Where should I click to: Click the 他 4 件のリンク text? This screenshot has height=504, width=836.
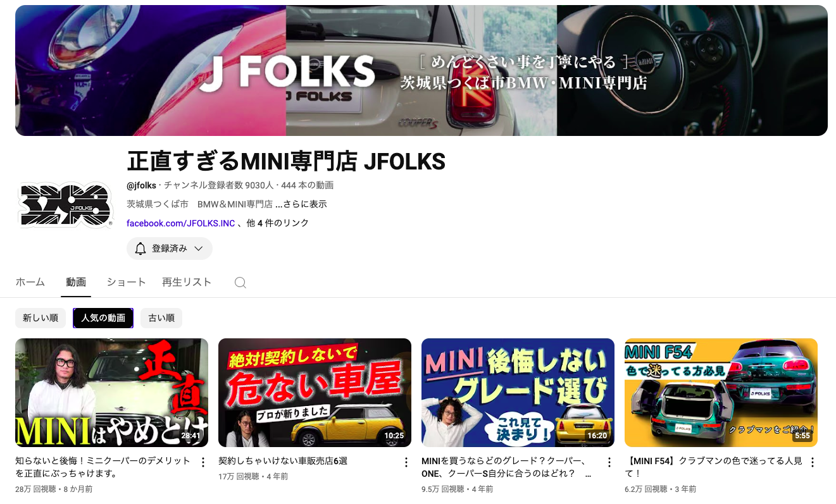(x=278, y=223)
